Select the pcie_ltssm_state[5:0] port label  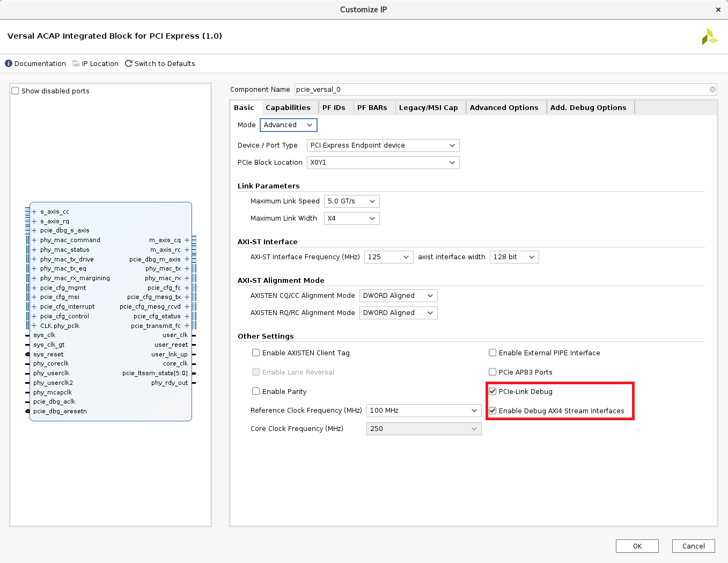[x=155, y=374]
